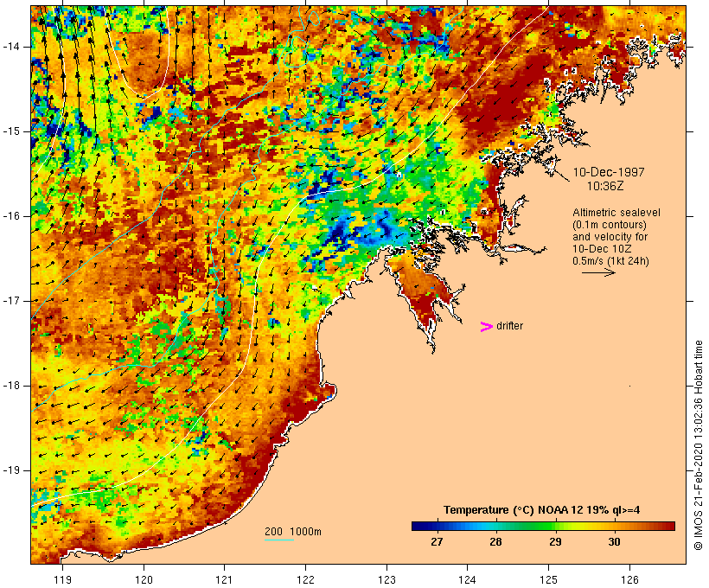Screen dimensions: 709x588
Task: Click the cyan 200m contour legend line
Action: point(279,540)
